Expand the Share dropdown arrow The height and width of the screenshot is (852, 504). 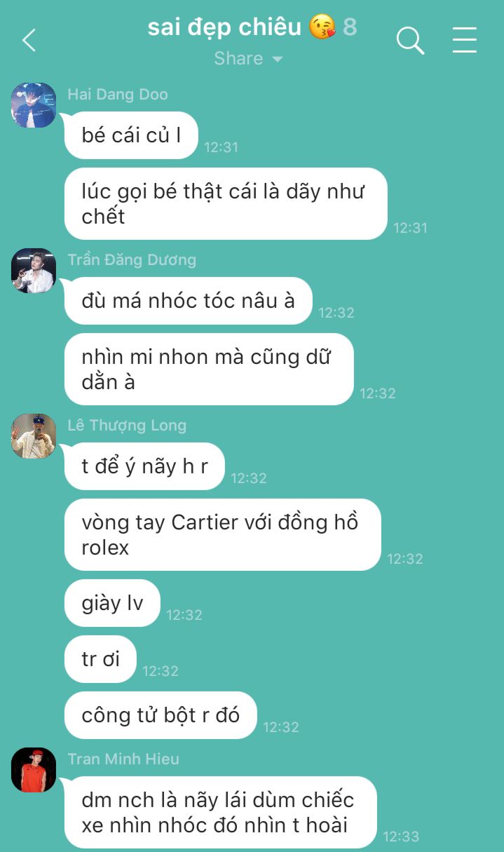coord(278,59)
